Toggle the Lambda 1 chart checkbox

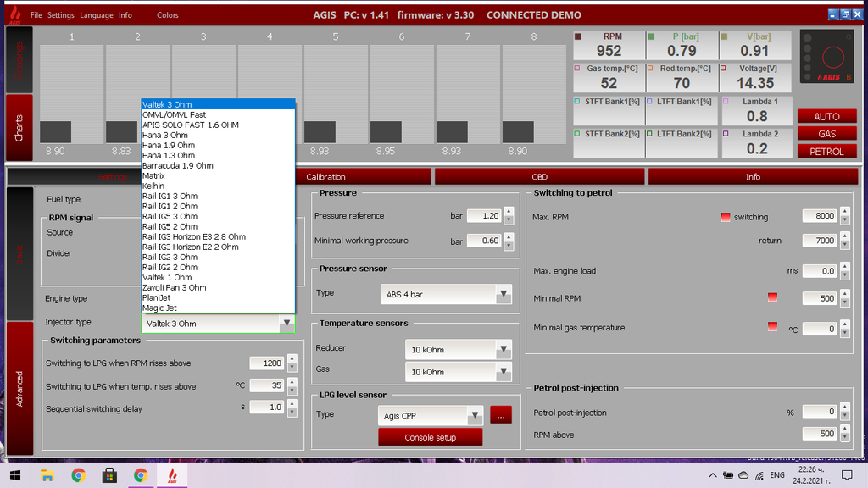726,102
